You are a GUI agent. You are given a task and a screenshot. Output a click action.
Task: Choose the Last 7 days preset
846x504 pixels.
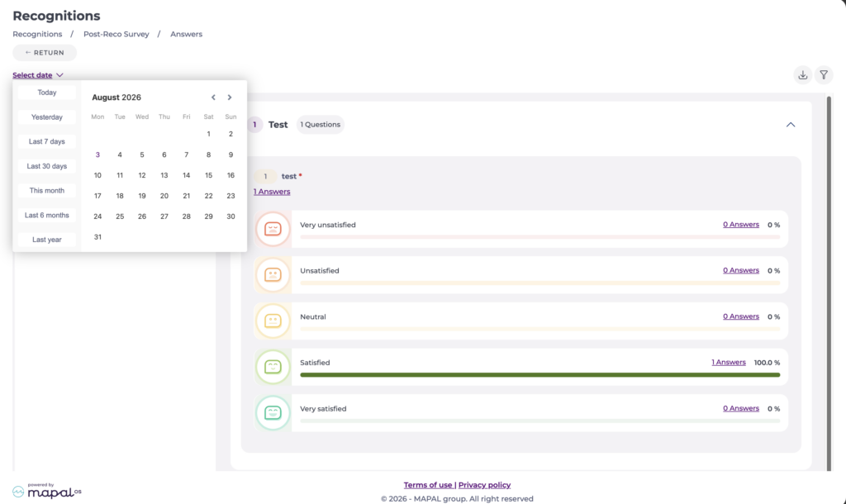(47, 141)
